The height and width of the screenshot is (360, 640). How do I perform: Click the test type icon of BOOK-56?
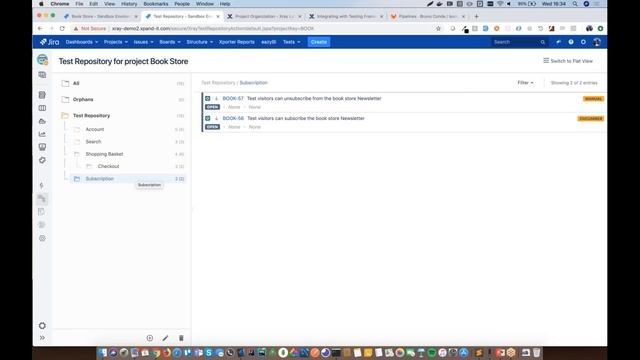click(x=208, y=118)
